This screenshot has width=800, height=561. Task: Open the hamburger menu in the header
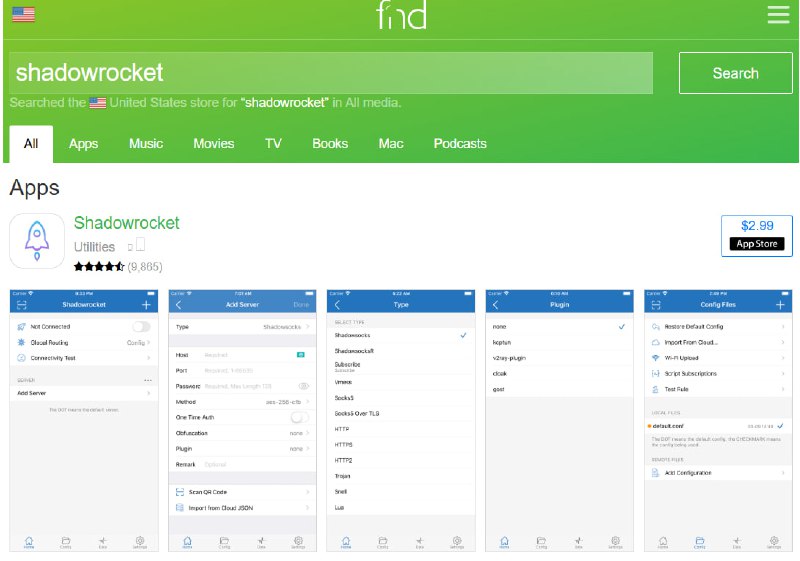pyautogui.click(x=778, y=15)
